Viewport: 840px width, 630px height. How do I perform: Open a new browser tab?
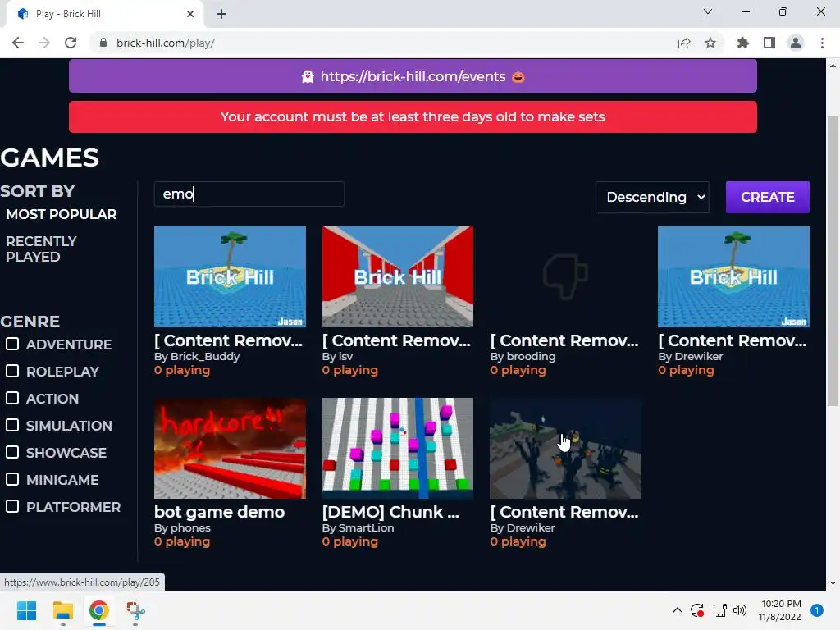(x=221, y=14)
